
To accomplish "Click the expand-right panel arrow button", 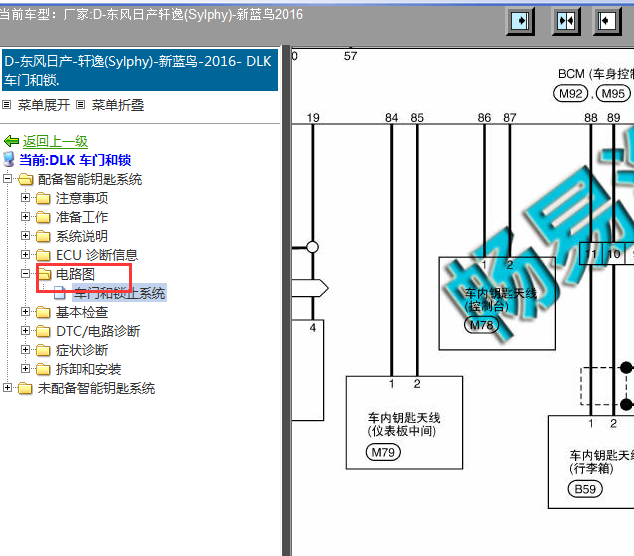I will coord(521,21).
